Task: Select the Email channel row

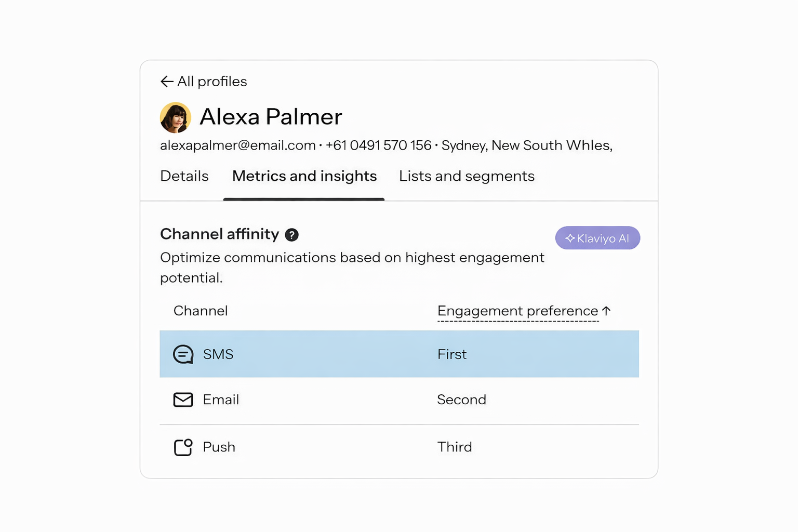Action: click(399, 400)
